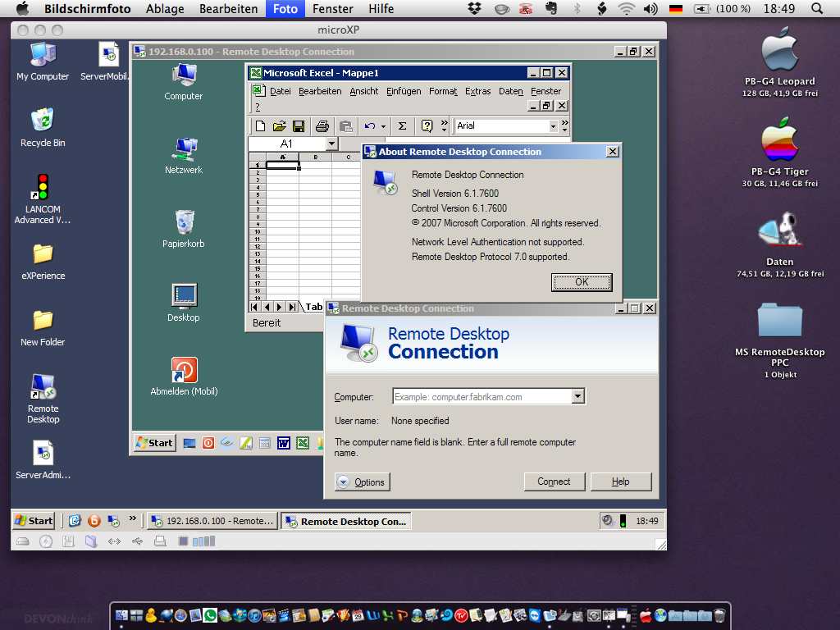The height and width of the screenshot is (630, 840).
Task: Open the Ansicht menu in Excel
Action: click(x=363, y=91)
